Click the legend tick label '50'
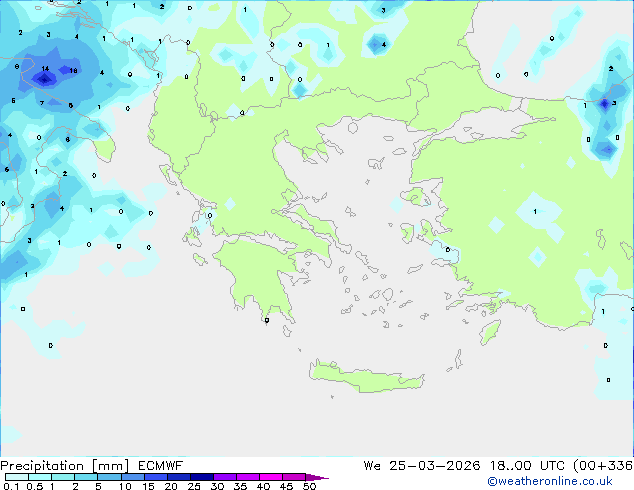Viewport: 634px width, 490px height. pyautogui.click(x=309, y=486)
